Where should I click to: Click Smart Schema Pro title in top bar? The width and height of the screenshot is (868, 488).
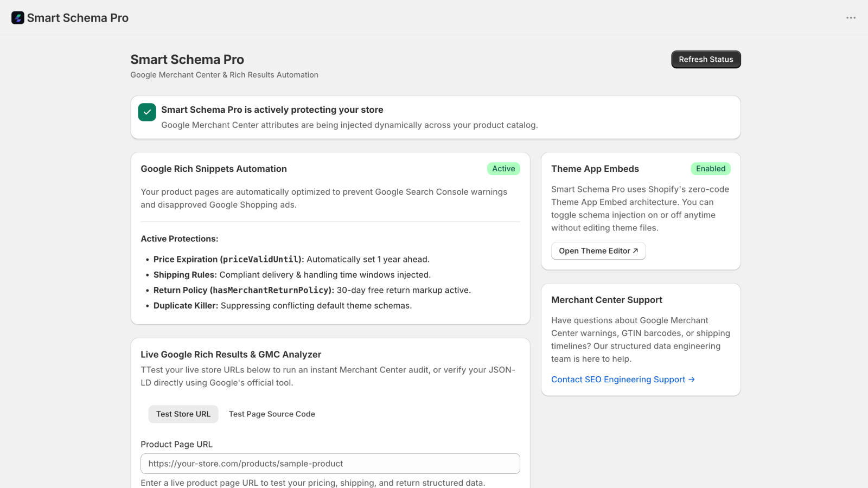(78, 18)
